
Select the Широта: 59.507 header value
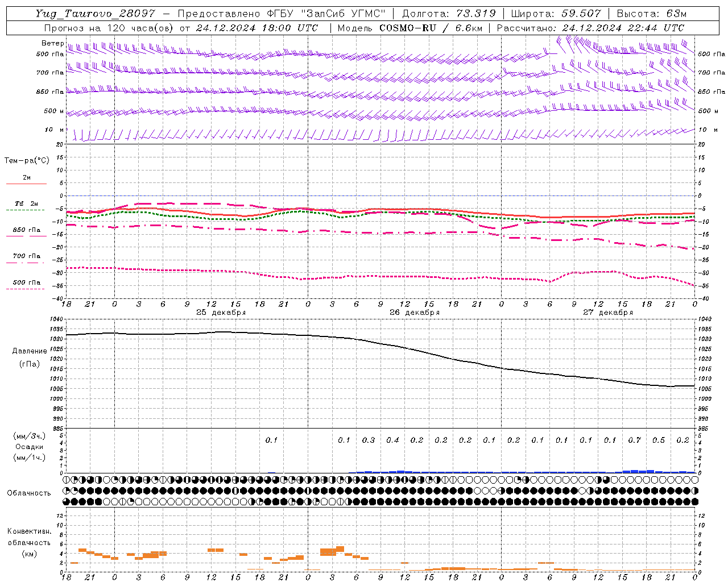pos(556,14)
